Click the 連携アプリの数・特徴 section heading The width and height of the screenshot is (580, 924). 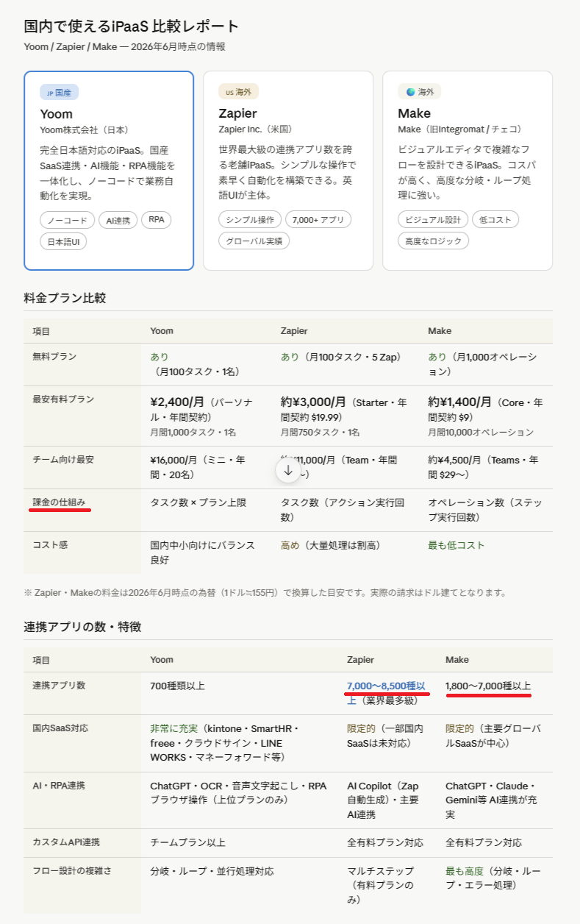point(82,627)
